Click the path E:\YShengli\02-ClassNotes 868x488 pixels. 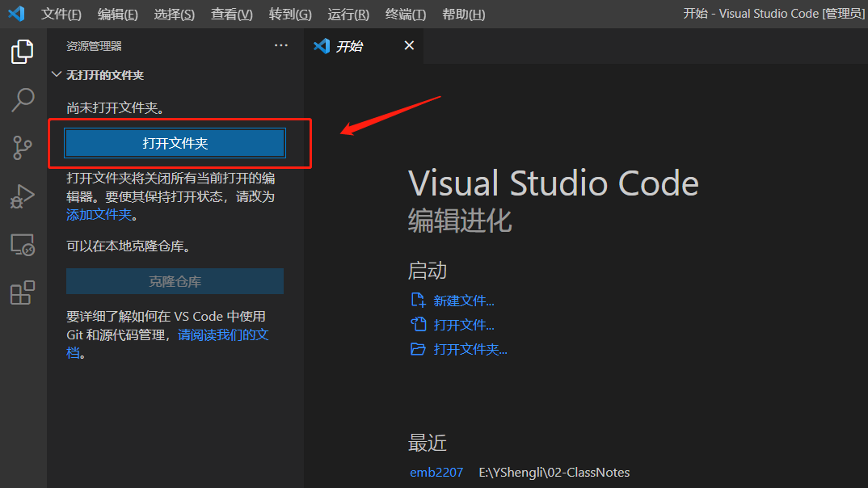pos(554,472)
